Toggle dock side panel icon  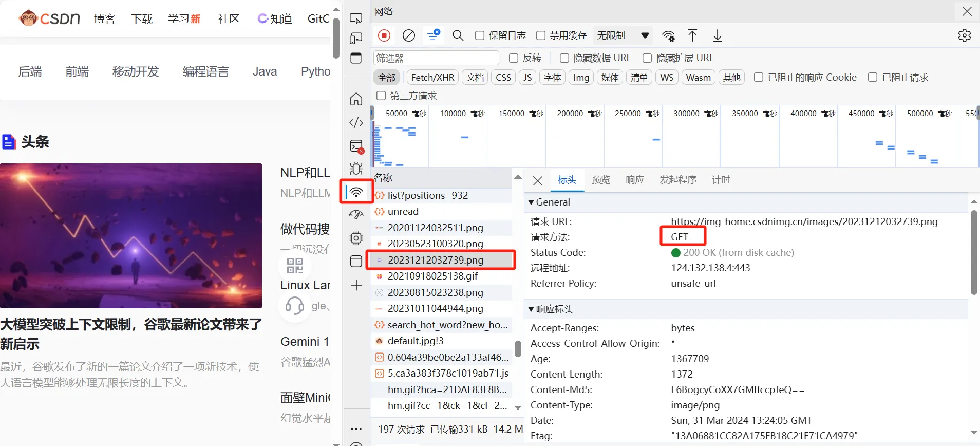click(356, 58)
